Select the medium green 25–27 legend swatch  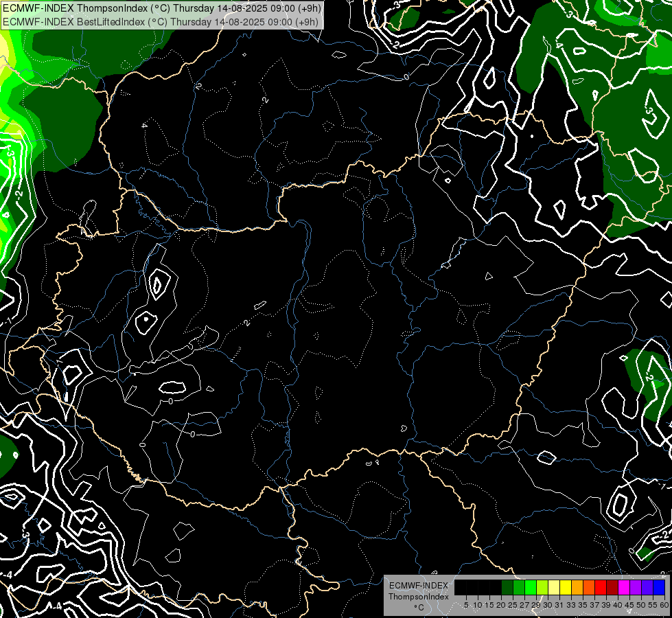point(519,587)
